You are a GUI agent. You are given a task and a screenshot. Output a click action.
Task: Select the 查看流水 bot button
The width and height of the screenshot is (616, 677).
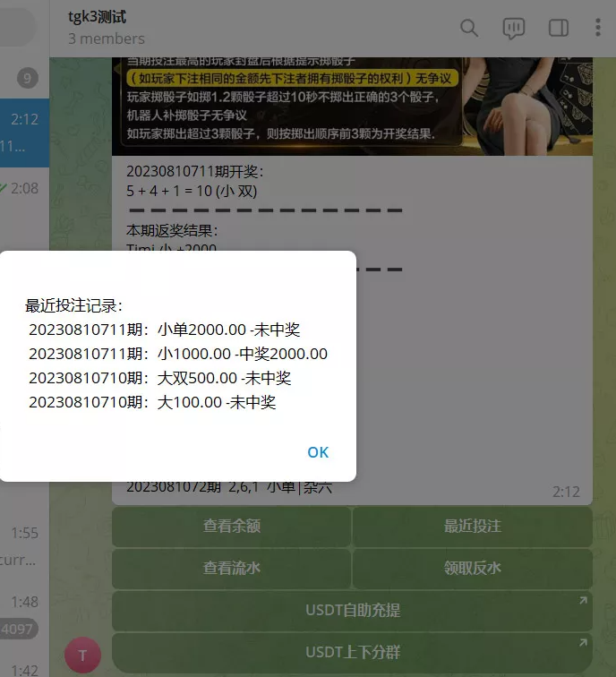[x=231, y=569]
